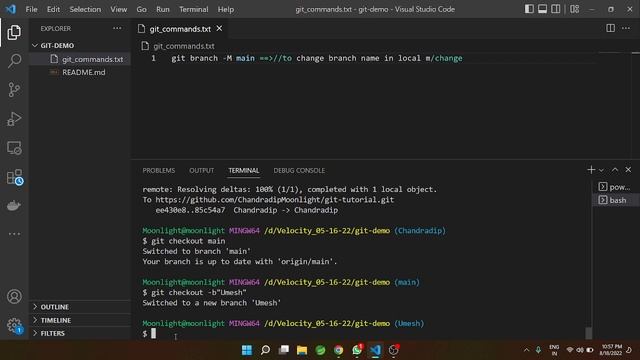
Task: Open File Explorer from the taskbar
Action: [x=302, y=350]
